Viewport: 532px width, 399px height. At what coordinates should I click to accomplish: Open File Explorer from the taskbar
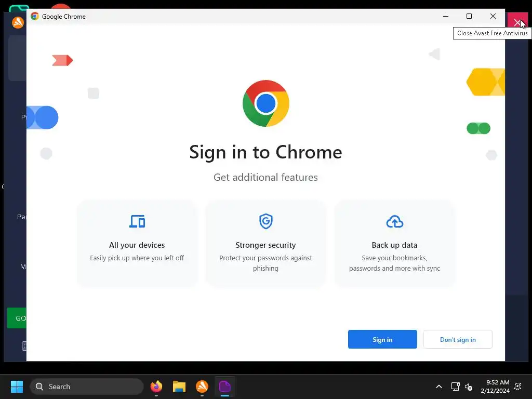pyautogui.click(x=179, y=387)
